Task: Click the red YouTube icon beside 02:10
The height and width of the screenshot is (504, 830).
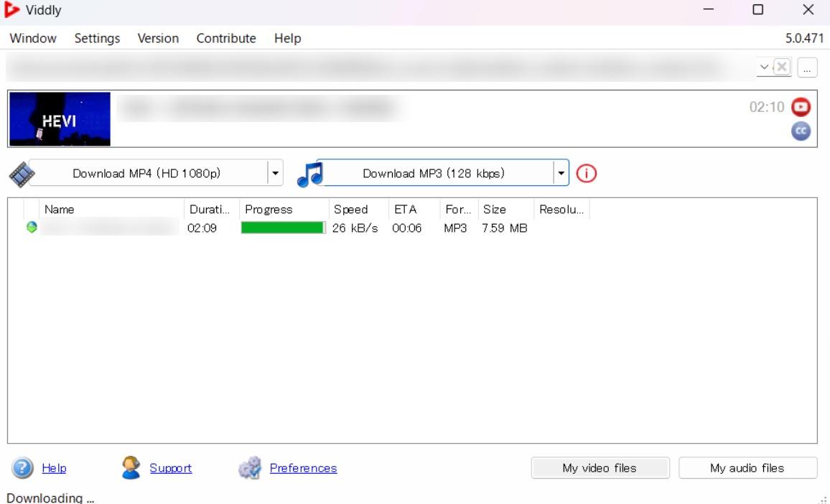Action: coord(801,107)
